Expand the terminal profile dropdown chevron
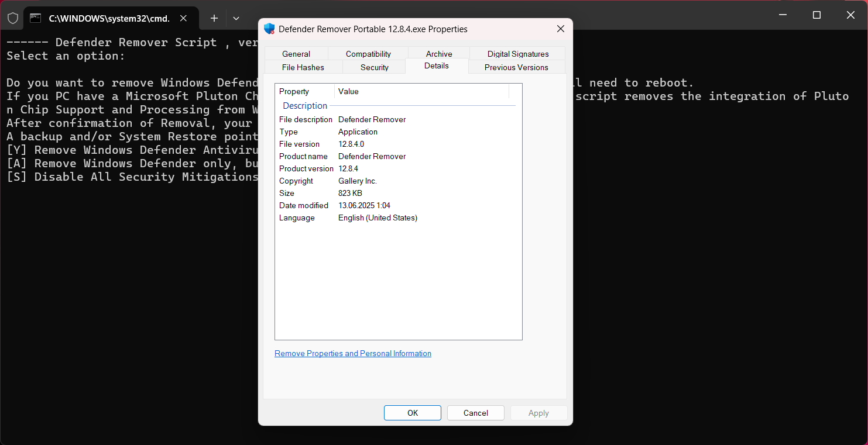The width and height of the screenshot is (868, 445). click(x=236, y=18)
